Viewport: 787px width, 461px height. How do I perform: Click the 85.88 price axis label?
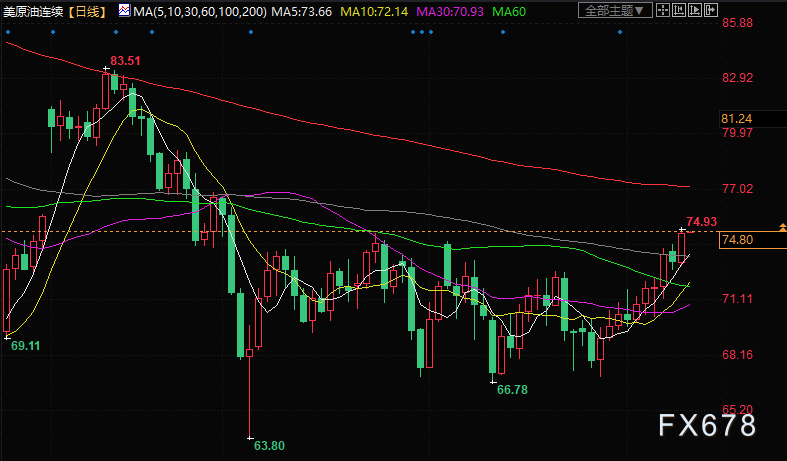pyautogui.click(x=737, y=23)
